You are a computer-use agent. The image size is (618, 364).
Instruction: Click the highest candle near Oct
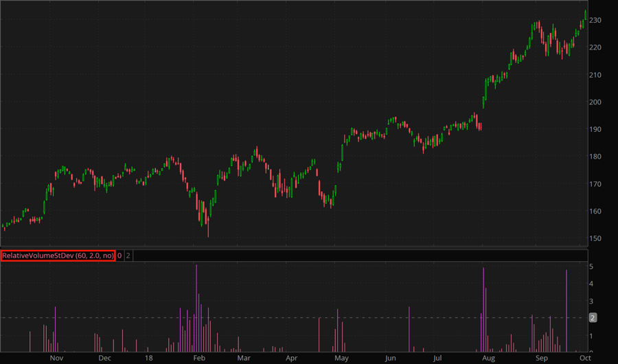pos(585,15)
